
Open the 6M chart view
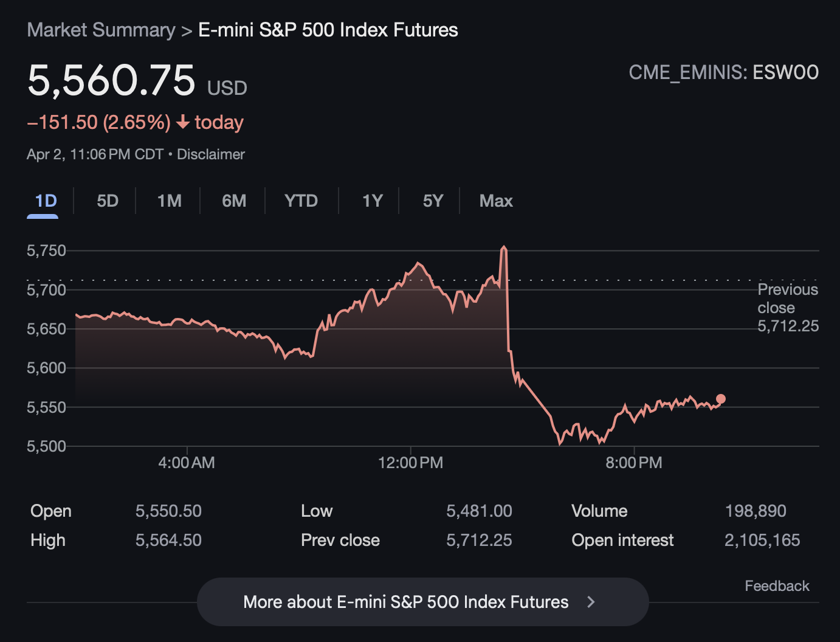(x=234, y=201)
